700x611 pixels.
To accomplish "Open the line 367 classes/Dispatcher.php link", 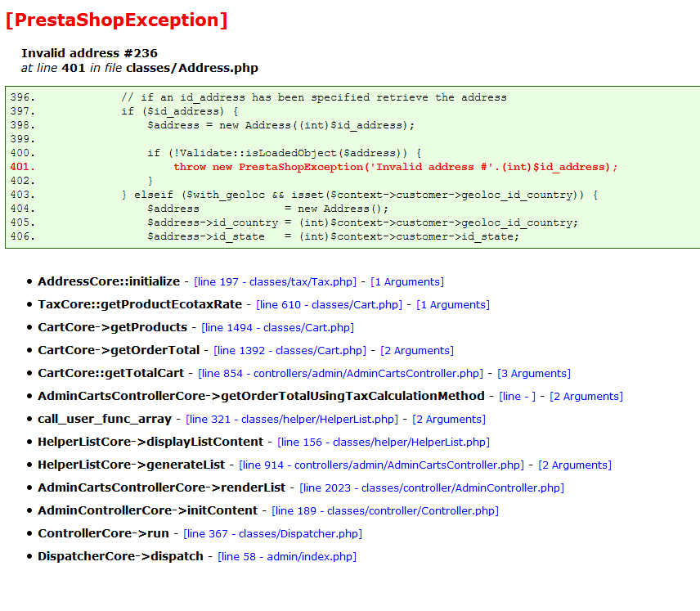I will (273, 534).
